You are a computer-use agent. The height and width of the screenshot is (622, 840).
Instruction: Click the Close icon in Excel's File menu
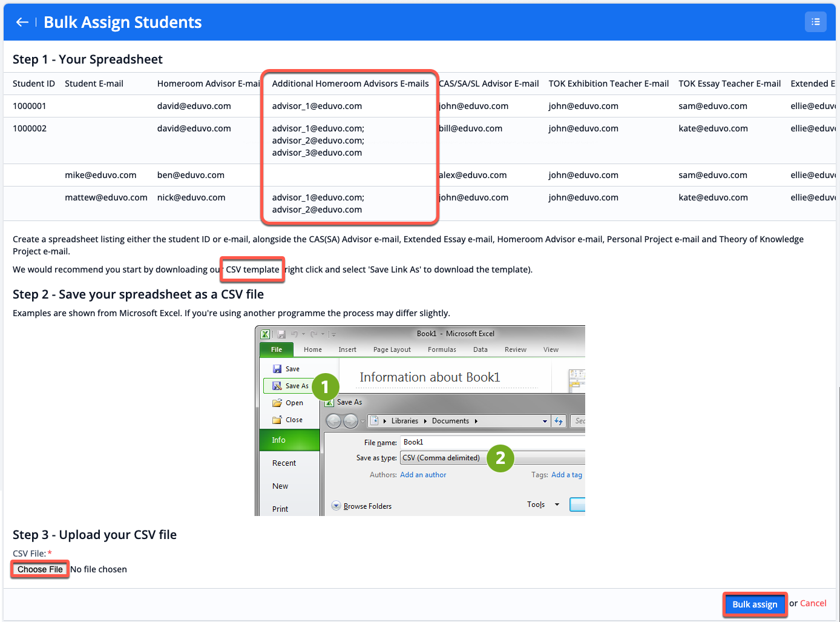pos(277,420)
